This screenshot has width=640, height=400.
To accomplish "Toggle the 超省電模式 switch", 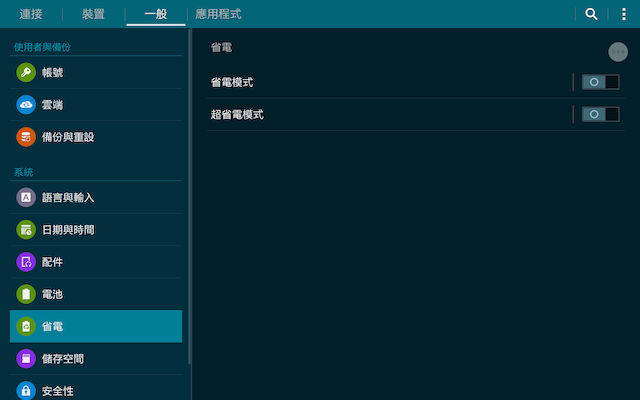I will pos(600,114).
